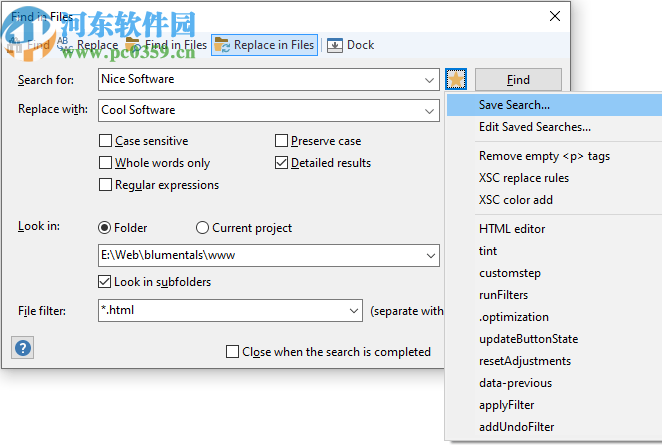Enable Regular expressions checkbox

pyautogui.click(x=106, y=185)
